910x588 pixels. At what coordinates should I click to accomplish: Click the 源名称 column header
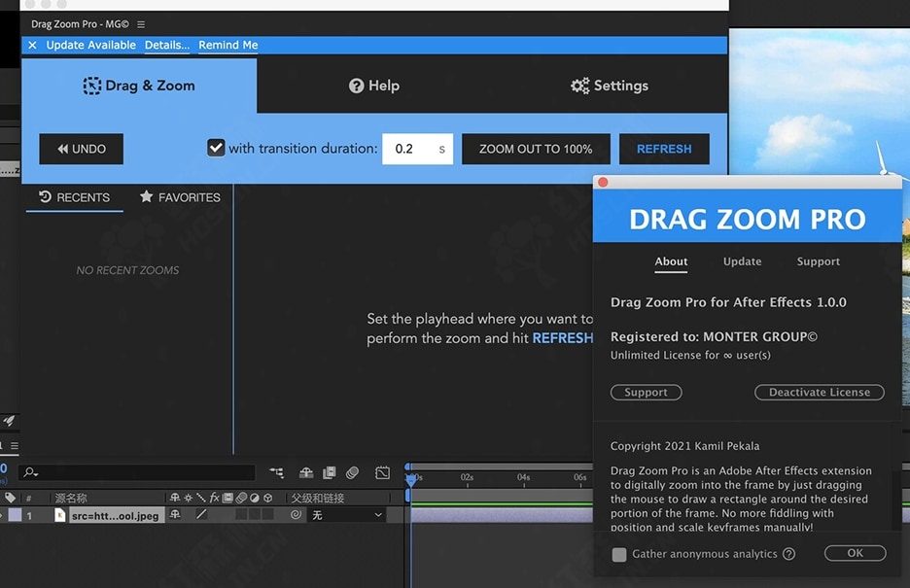tap(71, 498)
